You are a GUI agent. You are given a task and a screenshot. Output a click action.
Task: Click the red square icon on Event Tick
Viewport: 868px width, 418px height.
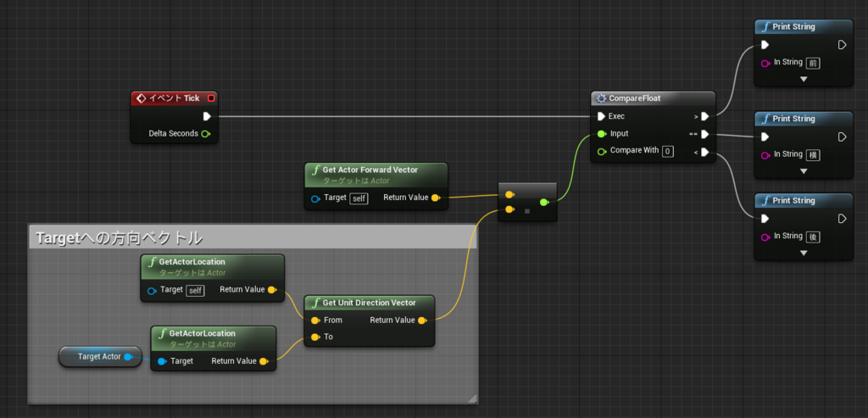pyautogui.click(x=211, y=98)
